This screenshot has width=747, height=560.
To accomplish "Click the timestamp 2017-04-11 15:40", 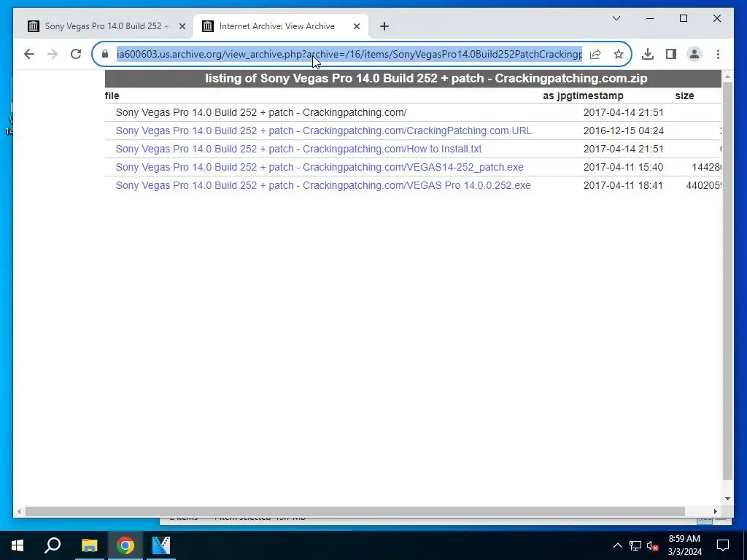I will [x=623, y=167].
